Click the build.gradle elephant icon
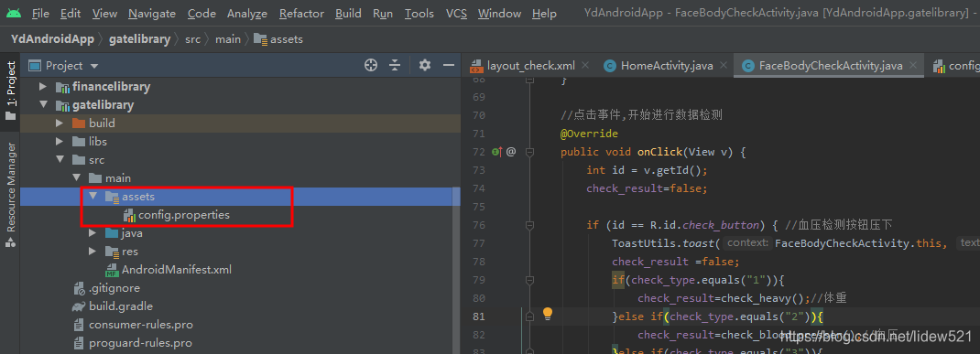Viewport: 980px width, 354px height. tap(79, 306)
